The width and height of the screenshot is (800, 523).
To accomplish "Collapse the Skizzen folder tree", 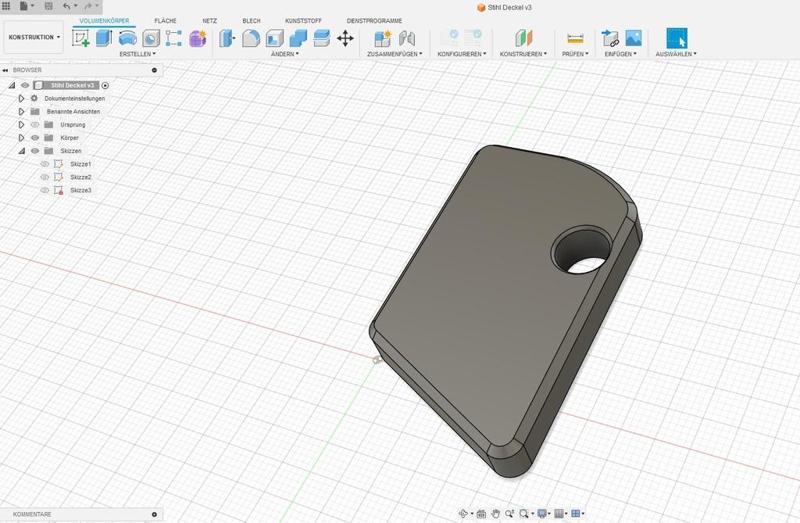I will (21, 151).
